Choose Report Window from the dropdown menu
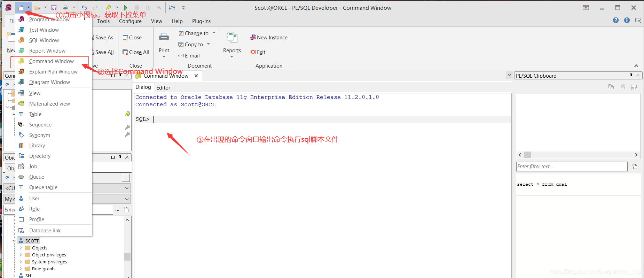The image size is (644, 278). point(54,51)
